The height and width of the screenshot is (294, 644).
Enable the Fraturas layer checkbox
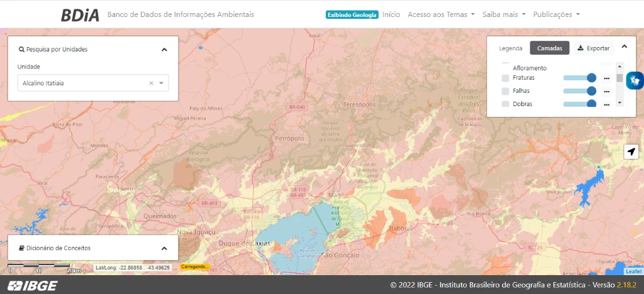point(505,78)
